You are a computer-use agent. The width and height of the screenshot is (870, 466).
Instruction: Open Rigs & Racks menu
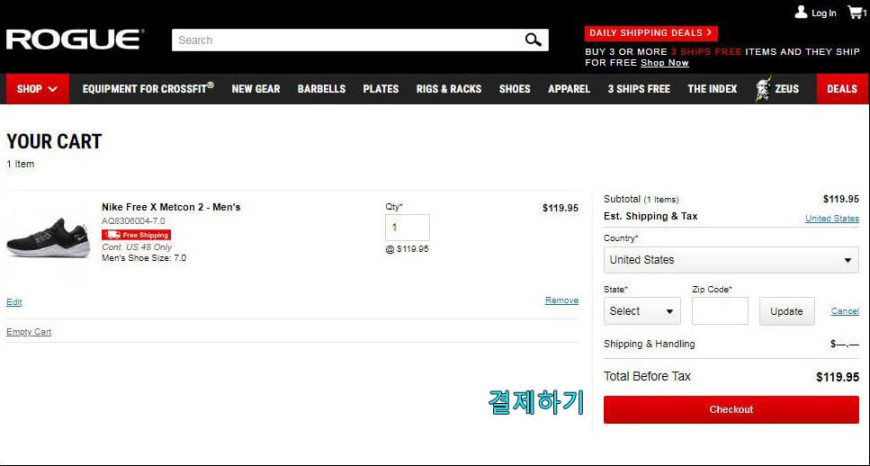click(449, 89)
